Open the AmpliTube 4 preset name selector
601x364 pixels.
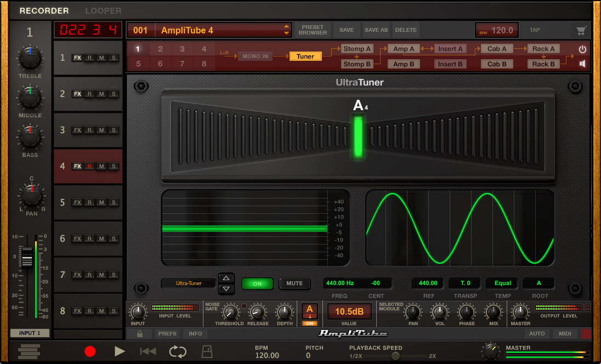[208, 30]
